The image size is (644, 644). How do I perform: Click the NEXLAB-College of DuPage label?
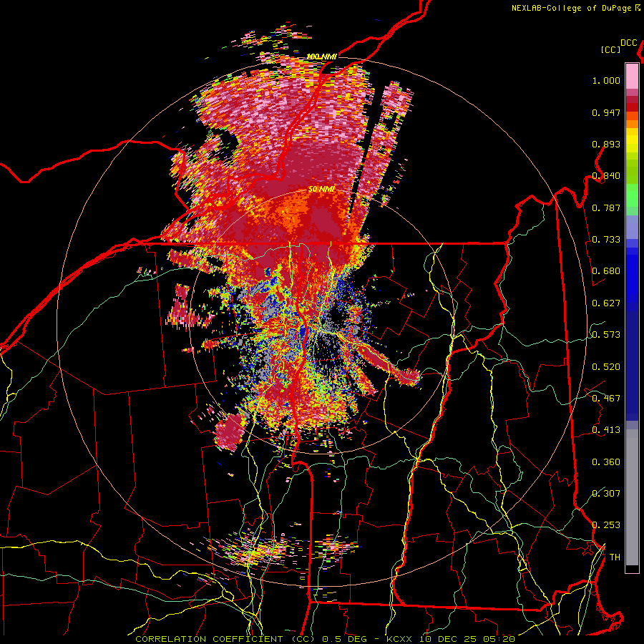pos(575,8)
